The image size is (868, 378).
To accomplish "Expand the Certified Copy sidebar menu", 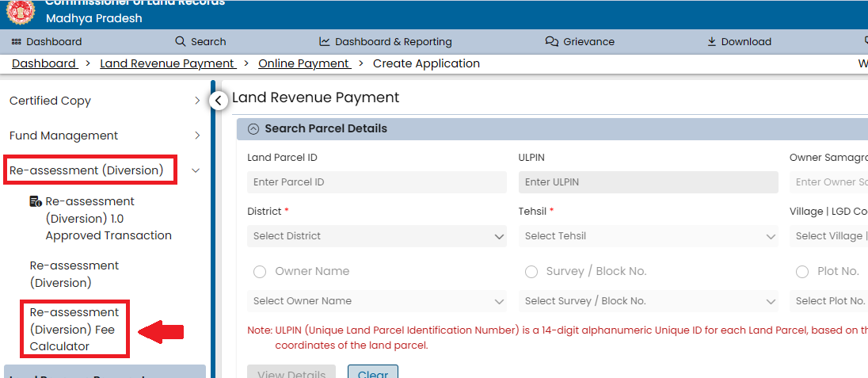I will point(197,101).
